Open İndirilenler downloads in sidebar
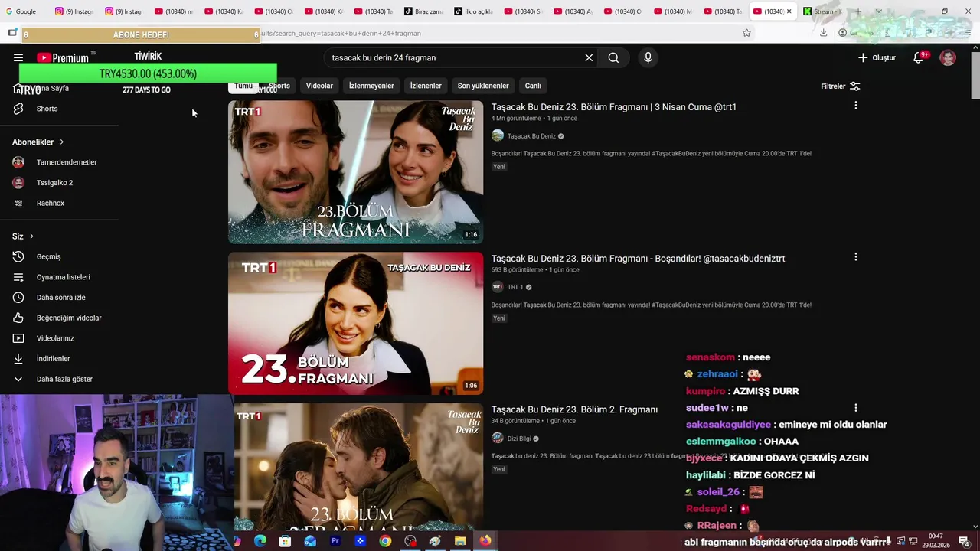Screen dimensions: 980x551 (x=53, y=359)
